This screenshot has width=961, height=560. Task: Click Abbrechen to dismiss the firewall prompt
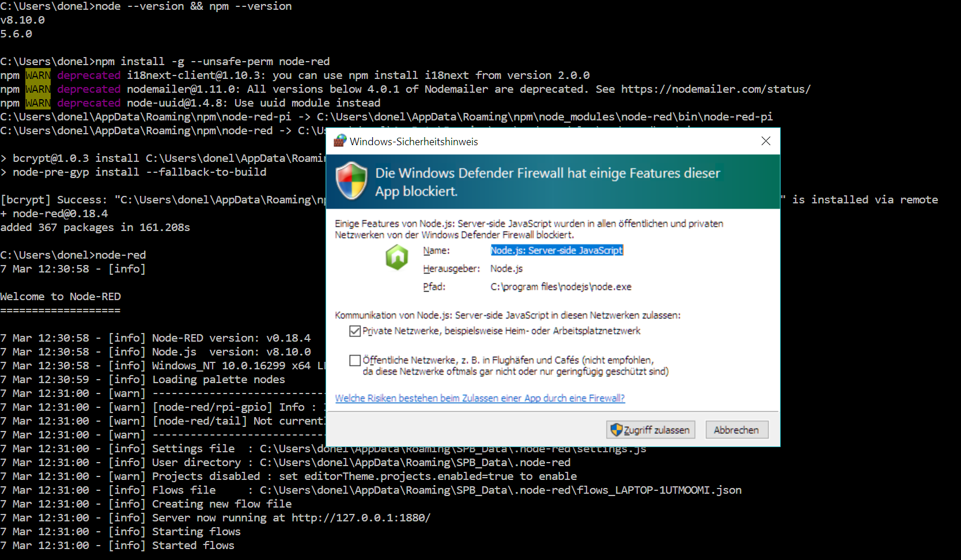tap(737, 430)
